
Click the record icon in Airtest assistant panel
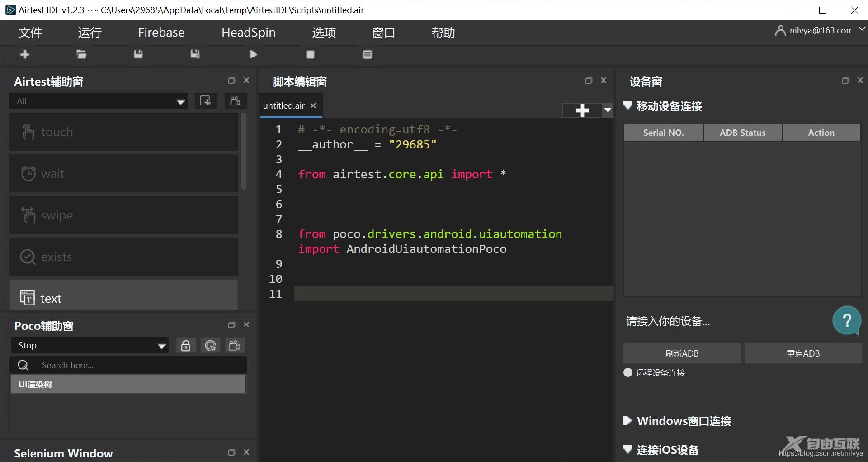point(236,101)
